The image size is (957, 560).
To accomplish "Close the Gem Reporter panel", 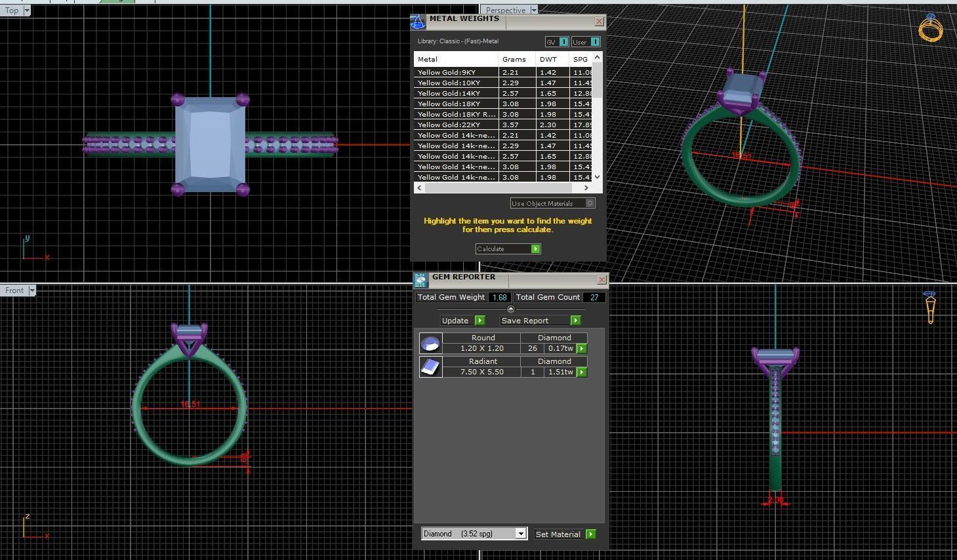I will coord(601,279).
